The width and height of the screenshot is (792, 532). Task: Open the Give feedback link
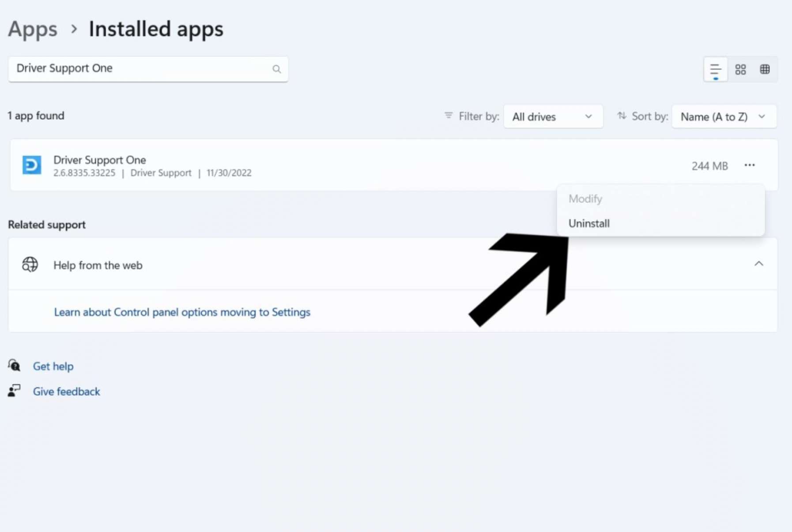click(x=66, y=391)
